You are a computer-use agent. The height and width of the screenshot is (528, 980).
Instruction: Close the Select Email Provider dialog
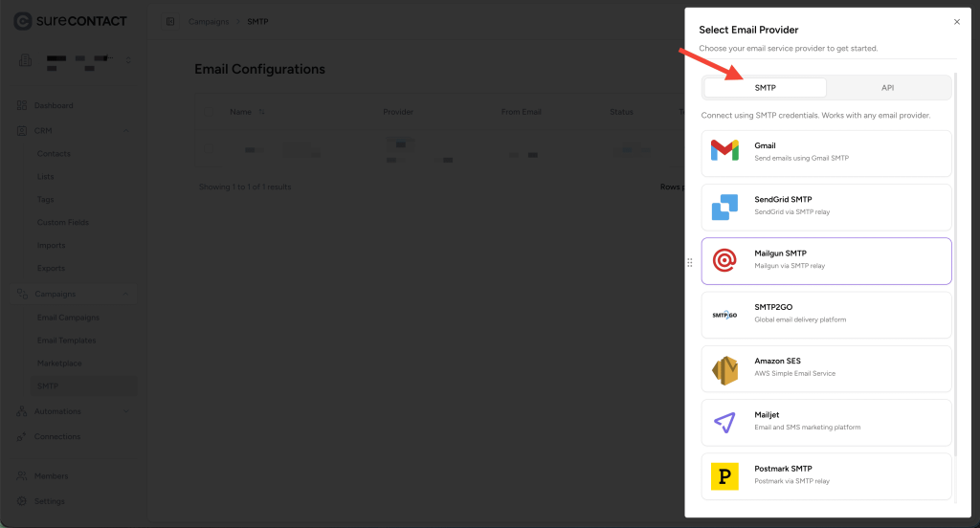click(x=956, y=21)
